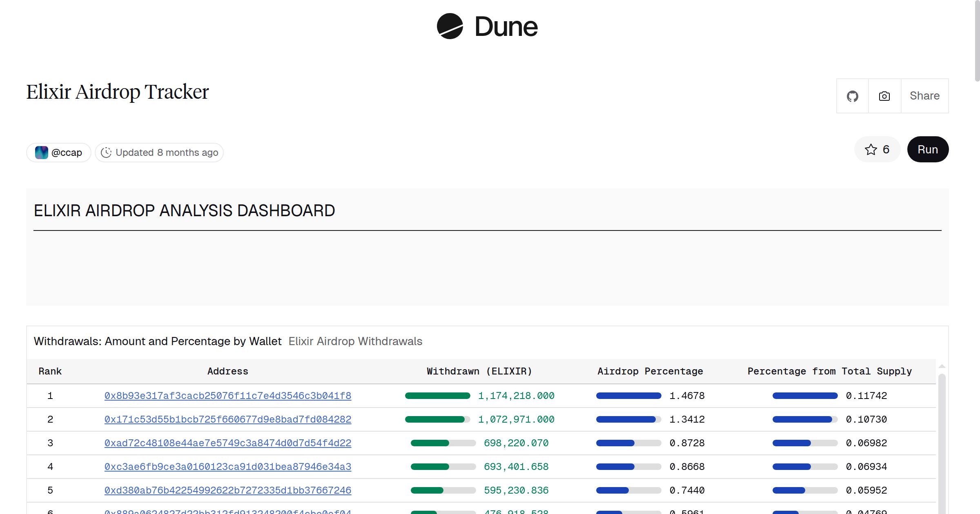Click the @ccap profile avatar
Image resolution: width=980 pixels, height=514 pixels.
(41, 152)
